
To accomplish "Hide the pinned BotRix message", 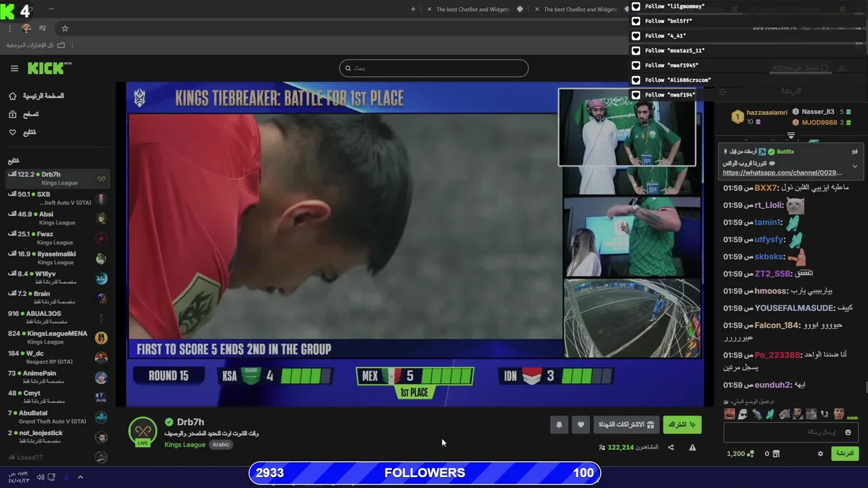I will pyautogui.click(x=854, y=152).
